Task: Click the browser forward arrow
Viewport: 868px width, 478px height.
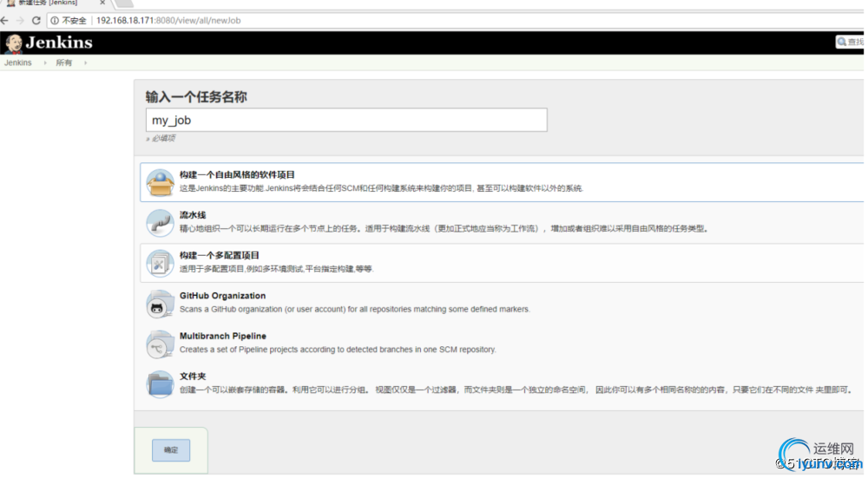Action: (21, 21)
